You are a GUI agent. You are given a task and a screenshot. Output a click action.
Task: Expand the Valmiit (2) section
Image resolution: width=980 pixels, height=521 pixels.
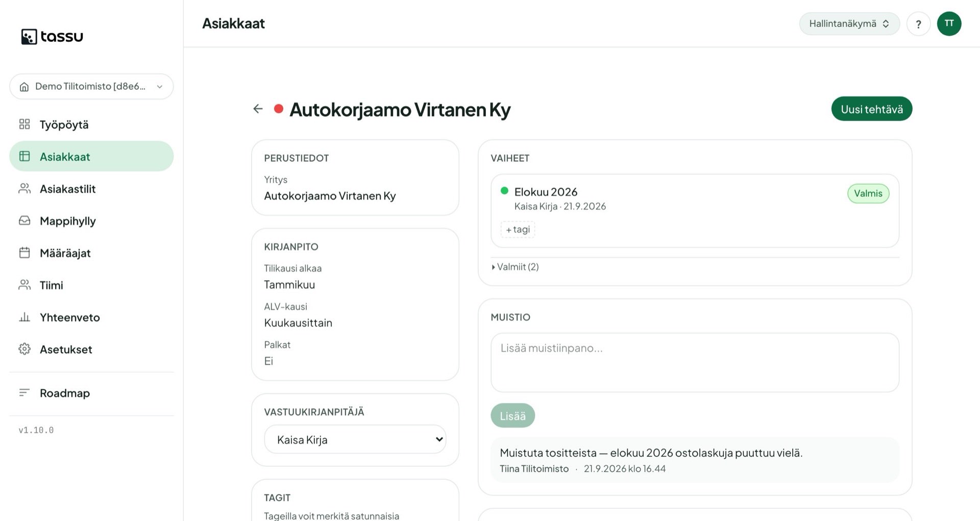tap(515, 267)
